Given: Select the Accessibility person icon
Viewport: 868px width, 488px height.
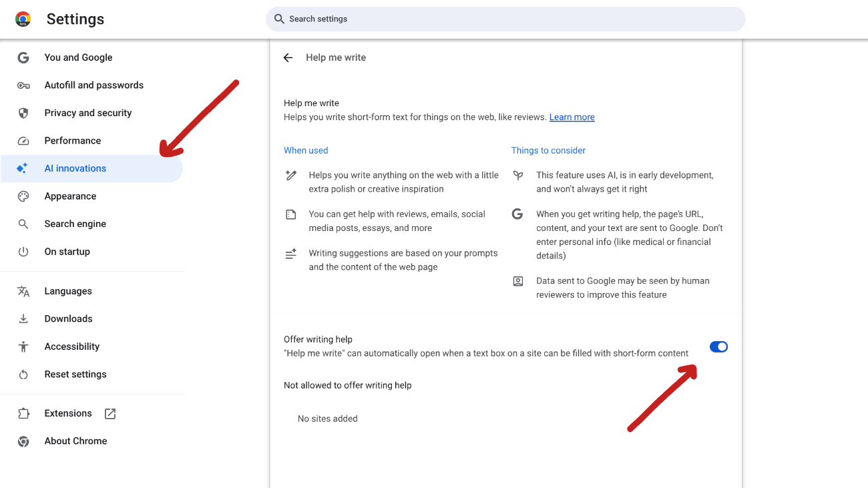Looking at the screenshot, I should pyautogui.click(x=23, y=346).
